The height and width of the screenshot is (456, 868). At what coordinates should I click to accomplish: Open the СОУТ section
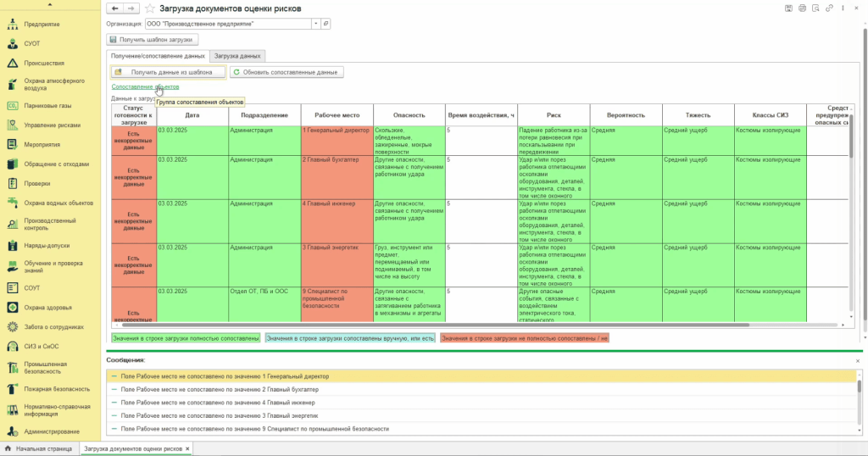click(32, 288)
